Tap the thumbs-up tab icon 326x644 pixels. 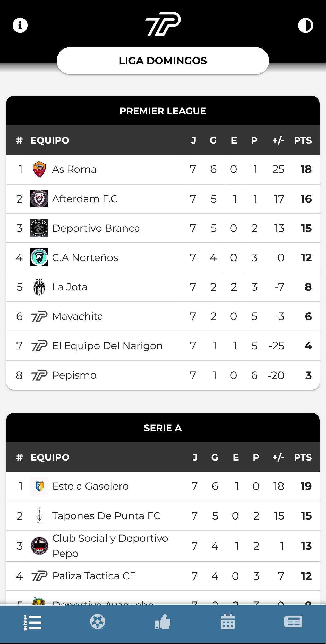tap(163, 622)
